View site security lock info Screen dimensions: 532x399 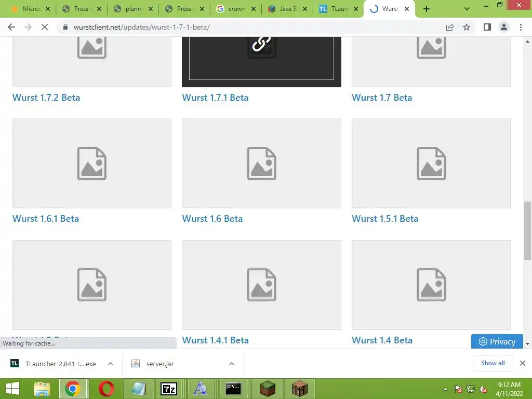(65, 27)
